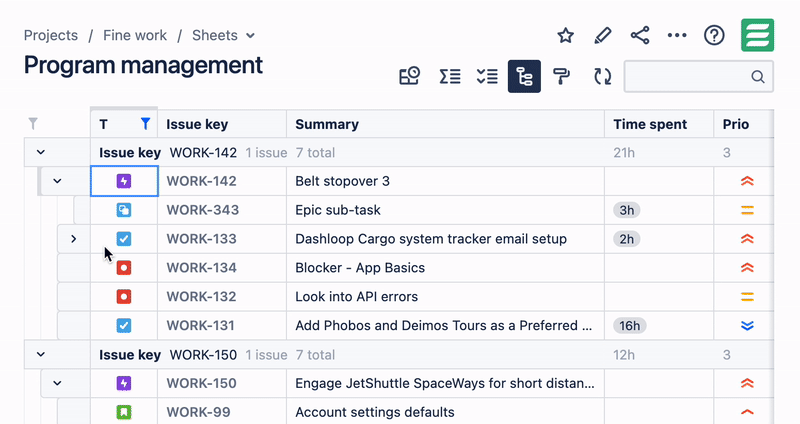Click the search input field
The width and height of the screenshot is (800, 424).
688,76
